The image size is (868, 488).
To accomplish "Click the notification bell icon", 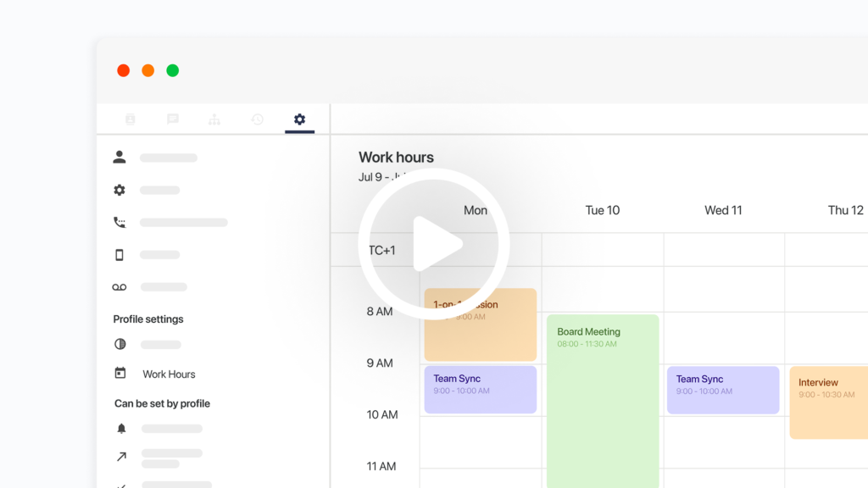I will coord(120,429).
